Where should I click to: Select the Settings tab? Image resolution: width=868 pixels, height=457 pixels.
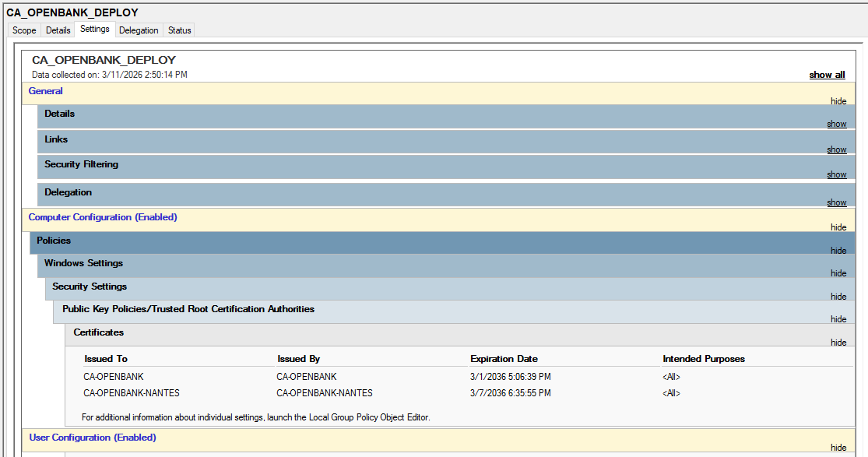[x=95, y=29]
